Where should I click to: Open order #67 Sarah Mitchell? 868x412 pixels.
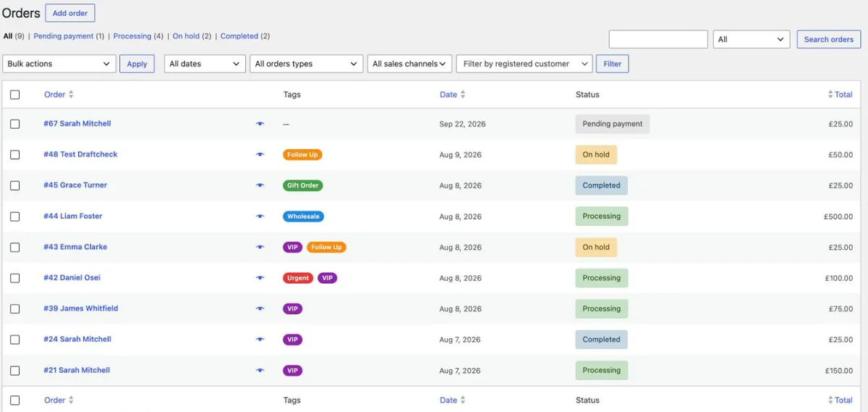(77, 124)
